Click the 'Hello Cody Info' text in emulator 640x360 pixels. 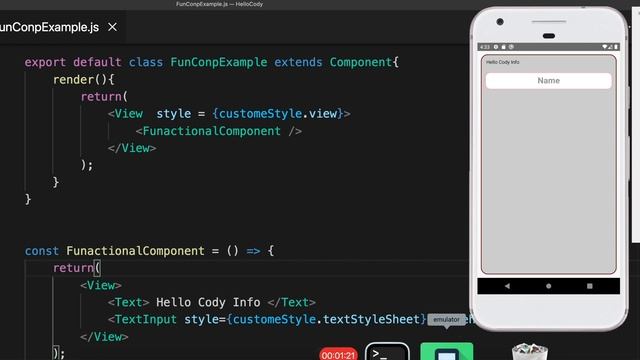tap(502, 62)
